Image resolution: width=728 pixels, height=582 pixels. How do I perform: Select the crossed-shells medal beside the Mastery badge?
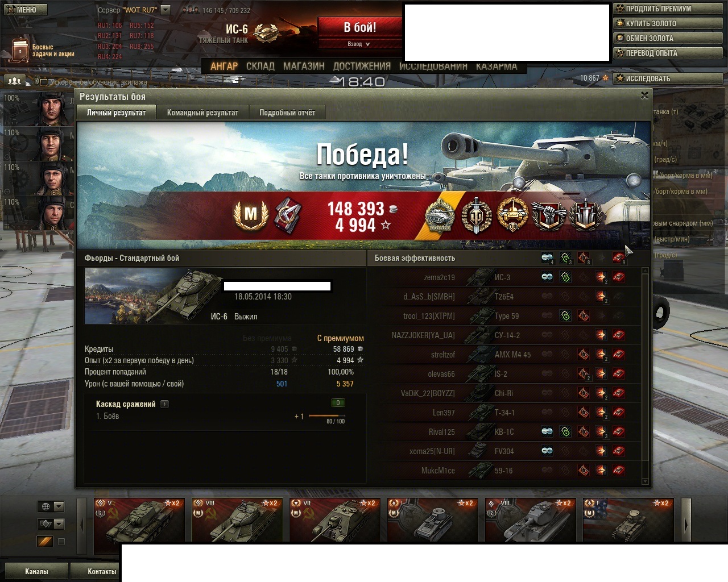point(288,215)
